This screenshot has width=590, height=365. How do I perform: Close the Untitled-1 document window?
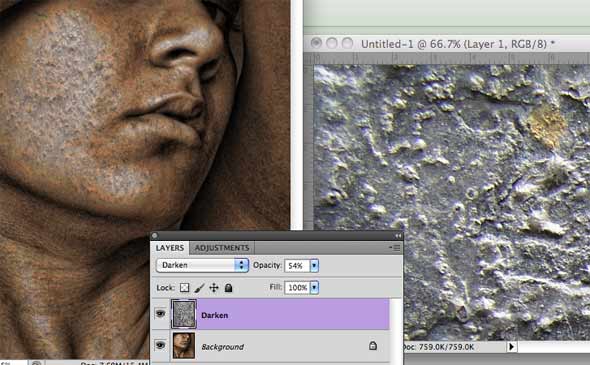pyautogui.click(x=316, y=43)
